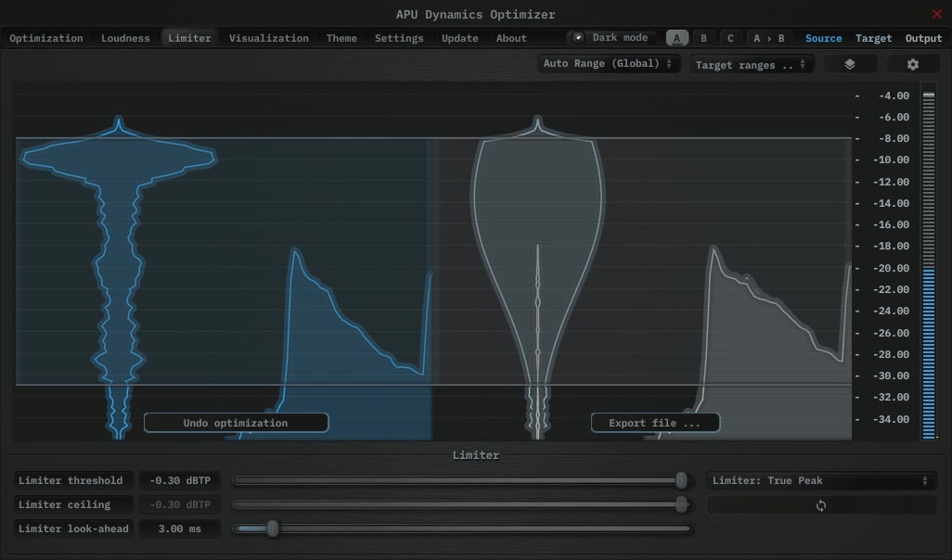Click the Limiter threshold value field

coord(180,480)
